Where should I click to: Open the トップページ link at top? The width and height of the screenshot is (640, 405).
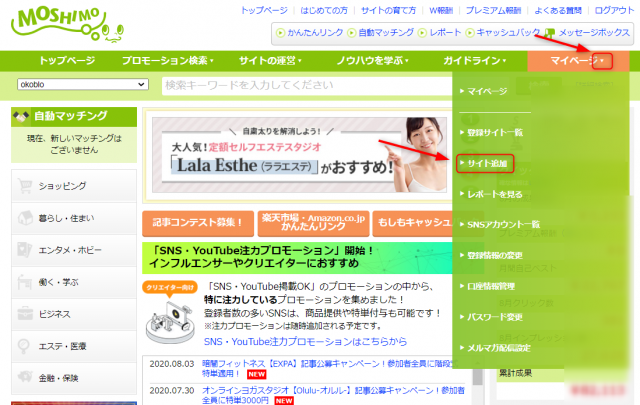[264, 10]
